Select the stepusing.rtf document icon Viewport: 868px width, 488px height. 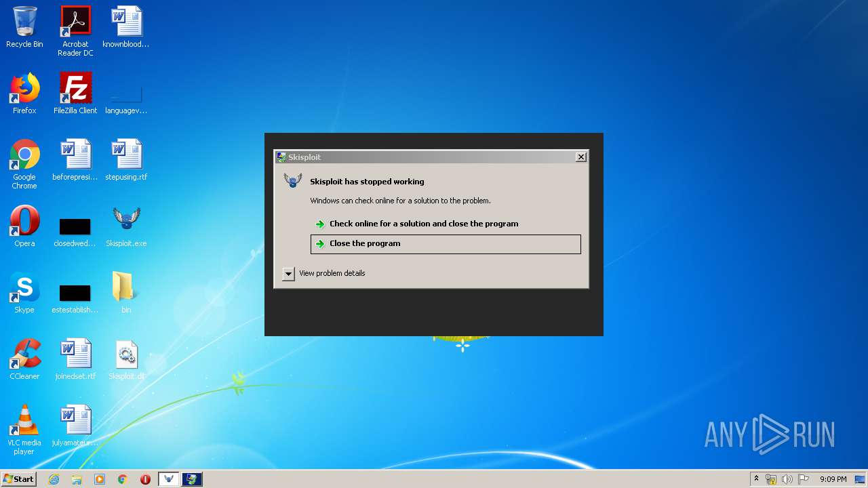[x=126, y=160]
